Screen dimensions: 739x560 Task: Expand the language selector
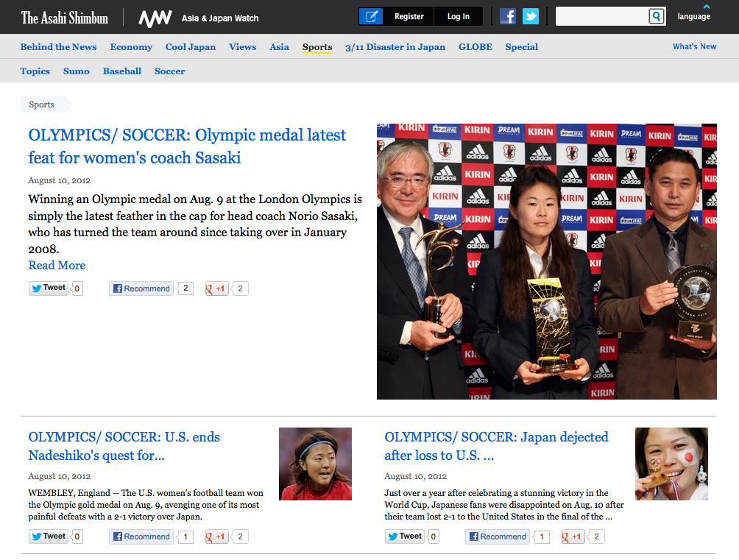point(693,15)
